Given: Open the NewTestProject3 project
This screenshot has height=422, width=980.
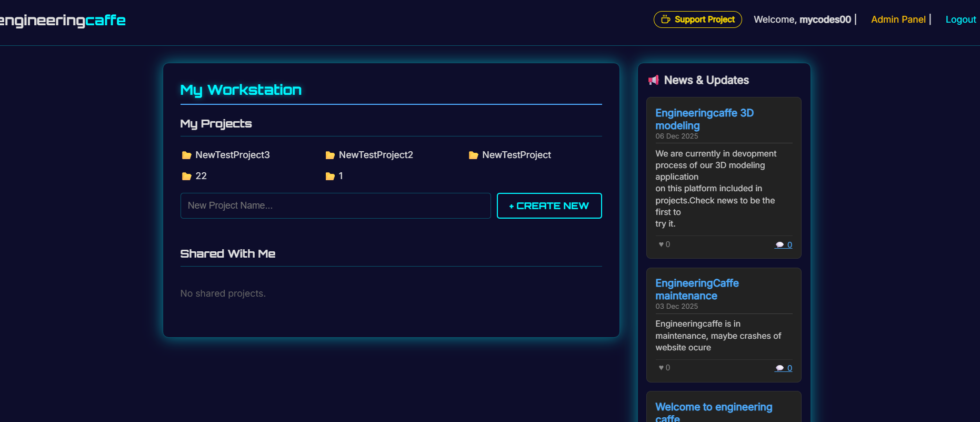Looking at the screenshot, I should 232,155.
